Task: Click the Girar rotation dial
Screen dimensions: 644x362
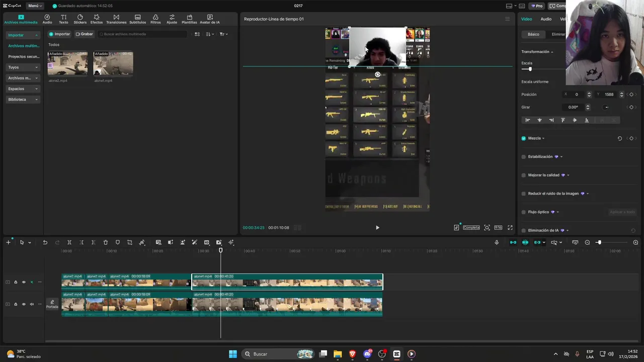Action: pos(606,107)
